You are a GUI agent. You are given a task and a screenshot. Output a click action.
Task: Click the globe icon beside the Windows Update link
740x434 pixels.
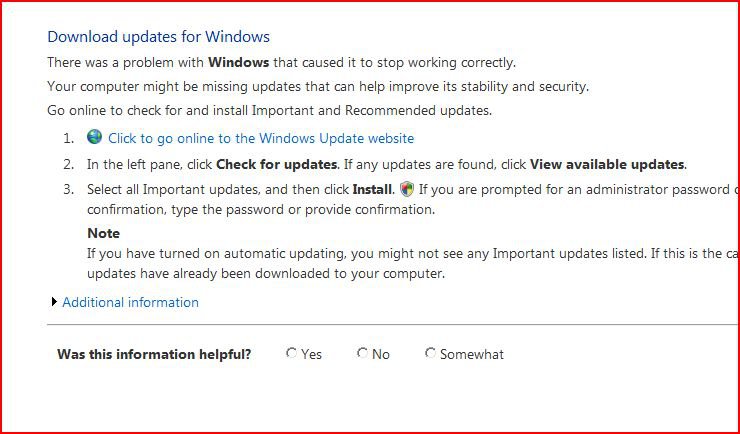pyautogui.click(x=94, y=137)
